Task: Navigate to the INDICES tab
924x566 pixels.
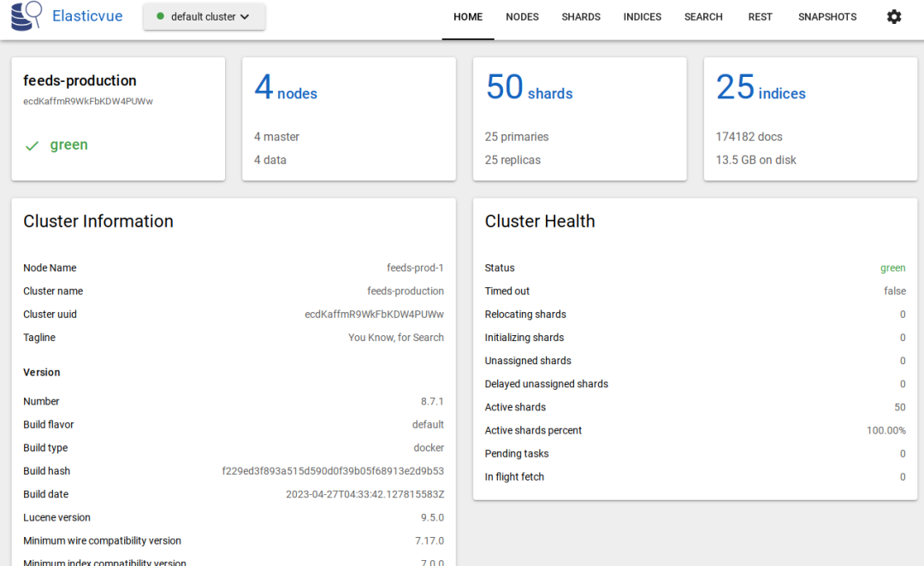Action: click(643, 17)
